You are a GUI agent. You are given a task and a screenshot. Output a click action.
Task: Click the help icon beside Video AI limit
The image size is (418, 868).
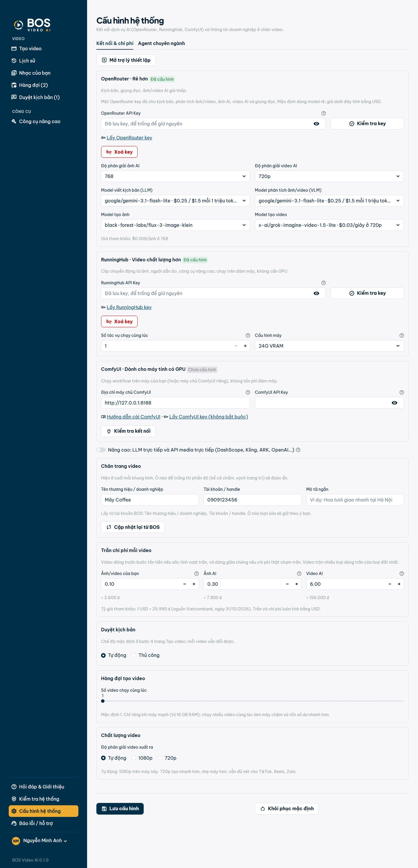(402, 574)
